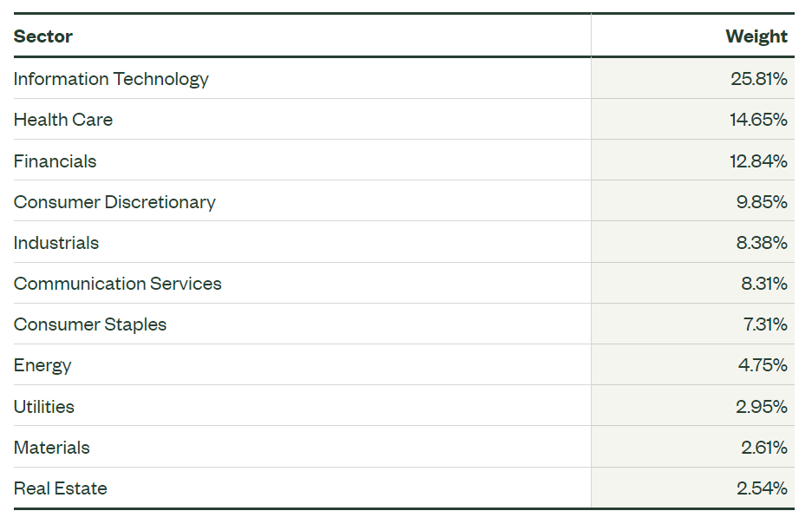Click the Weight column header
Viewport: 812px width, 524px height.
click(x=756, y=36)
